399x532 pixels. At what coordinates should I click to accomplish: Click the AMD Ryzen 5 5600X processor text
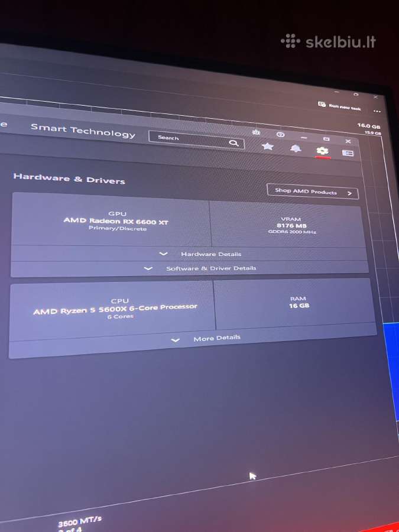point(115,309)
